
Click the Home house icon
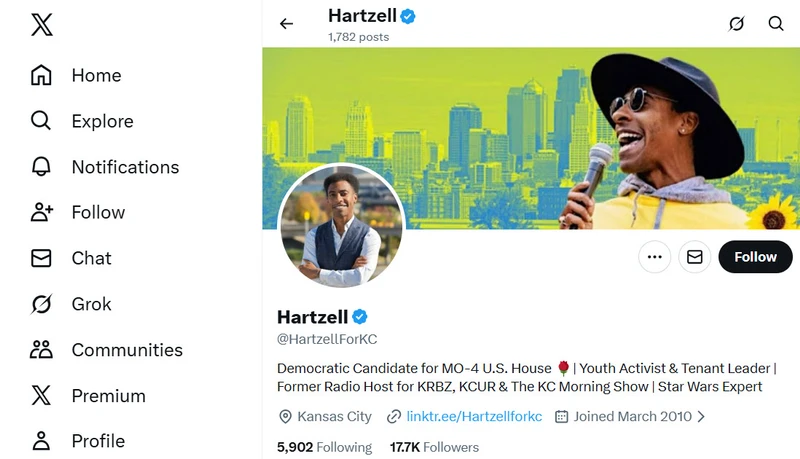click(41, 75)
